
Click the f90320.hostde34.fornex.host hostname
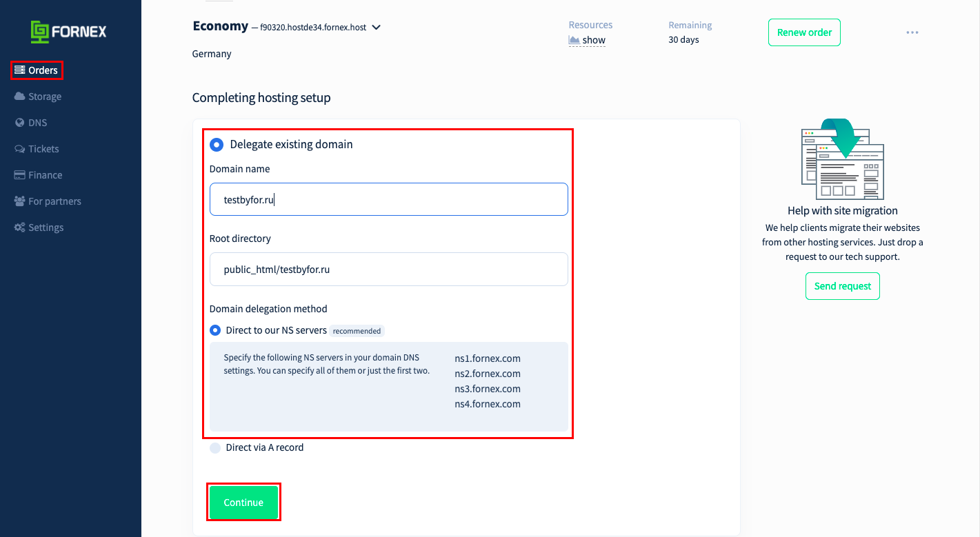(x=313, y=28)
